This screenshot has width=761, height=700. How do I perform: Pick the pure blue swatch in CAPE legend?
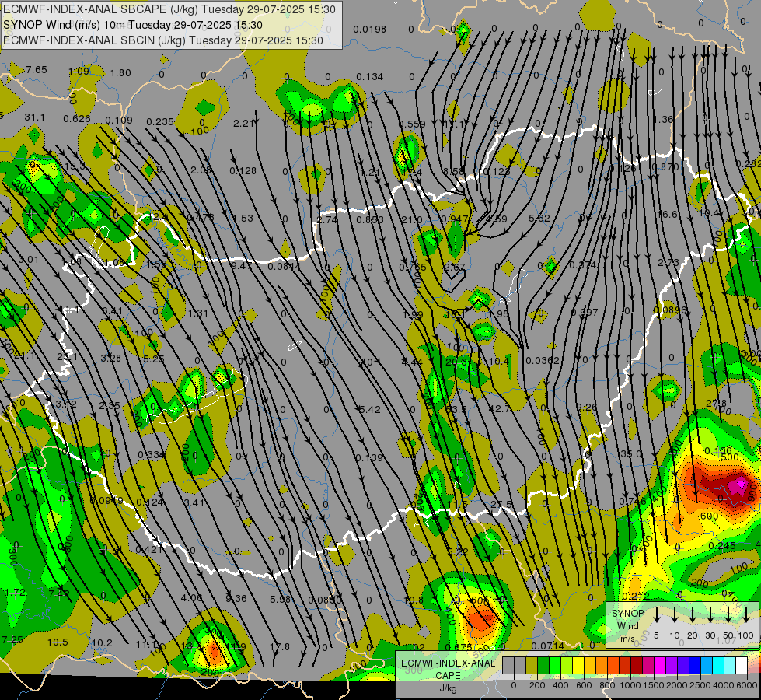coord(695,666)
